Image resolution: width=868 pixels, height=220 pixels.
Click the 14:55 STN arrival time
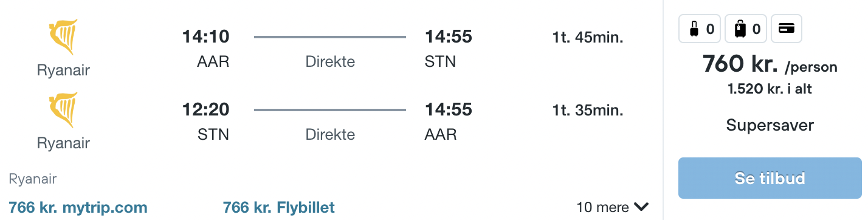click(x=449, y=37)
